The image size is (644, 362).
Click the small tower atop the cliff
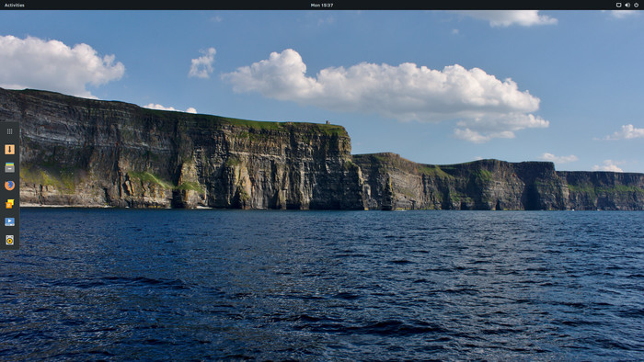pyautogui.click(x=328, y=122)
